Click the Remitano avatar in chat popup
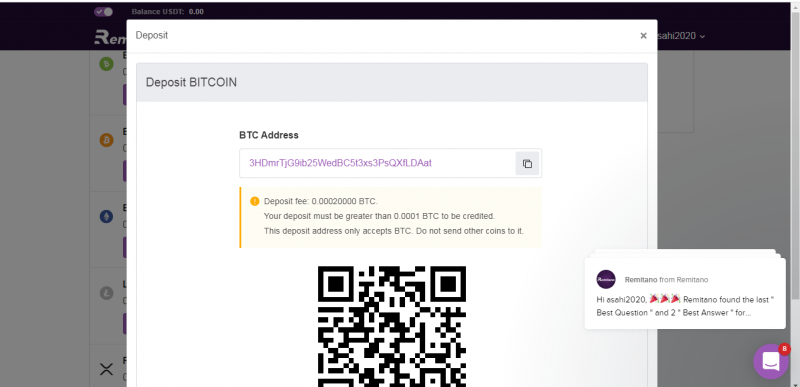Viewport: 800px width, 387px height. click(x=606, y=279)
